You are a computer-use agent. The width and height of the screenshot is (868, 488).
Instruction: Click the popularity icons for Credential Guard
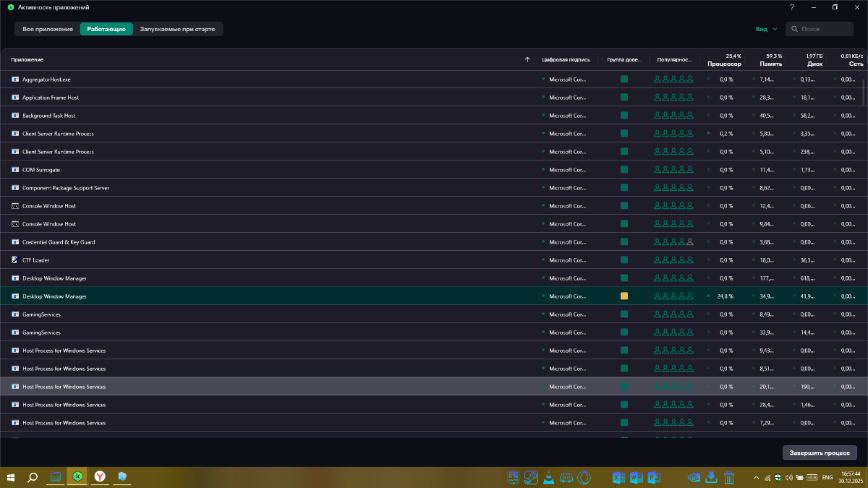(673, 242)
